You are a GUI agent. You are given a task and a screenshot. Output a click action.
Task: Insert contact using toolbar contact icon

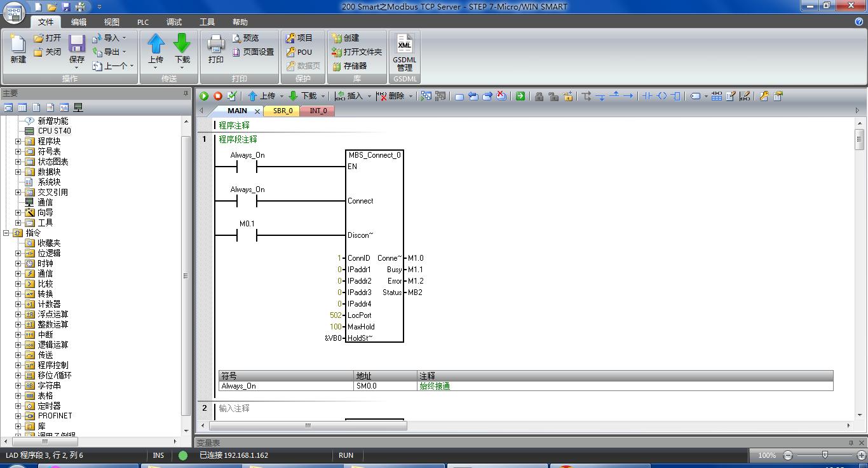click(647, 96)
